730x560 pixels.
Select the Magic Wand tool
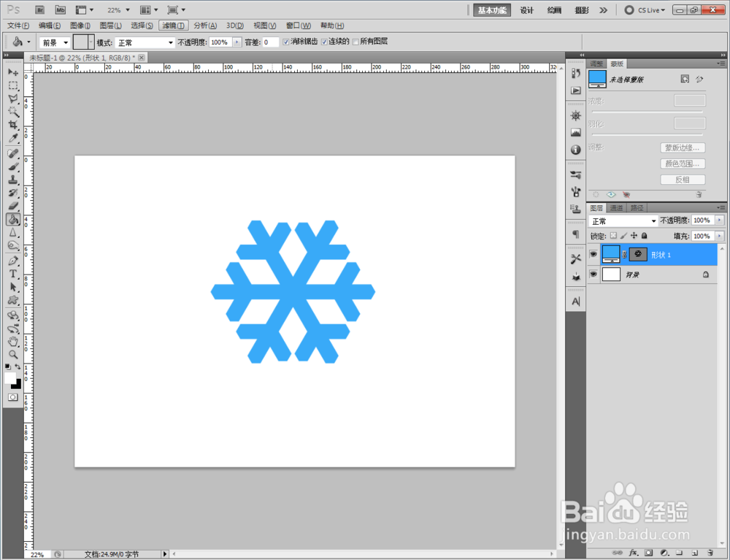click(13, 112)
